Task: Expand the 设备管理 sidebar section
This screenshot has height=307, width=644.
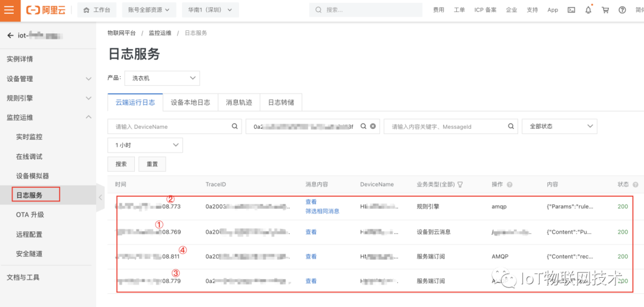Action: click(48, 79)
